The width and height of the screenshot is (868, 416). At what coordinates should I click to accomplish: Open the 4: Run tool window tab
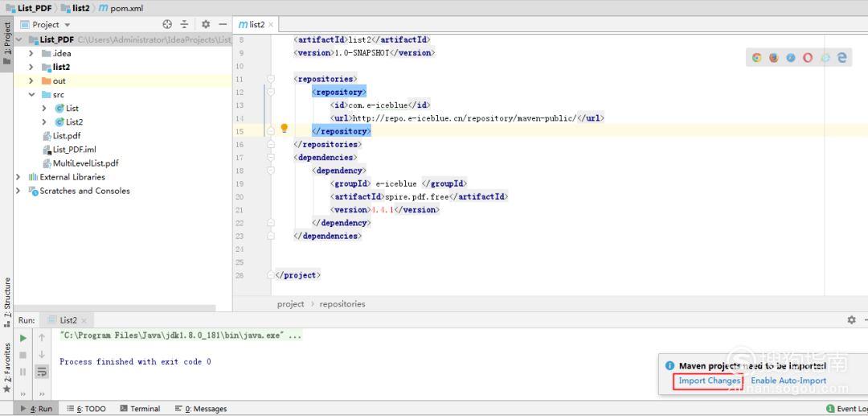(x=36, y=409)
